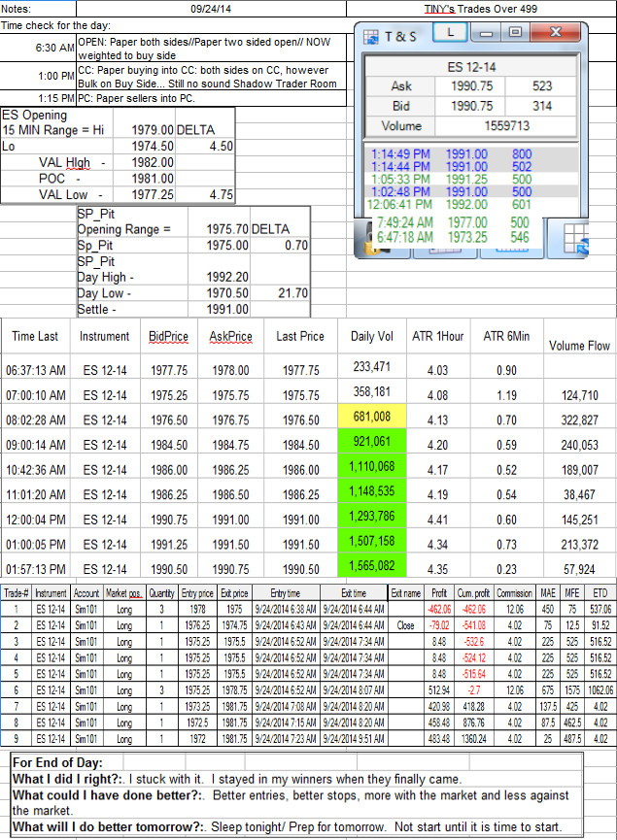Click the Commission column header
Image resolution: width=617 pixels, height=840 pixels.
pyautogui.click(x=514, y=593)
